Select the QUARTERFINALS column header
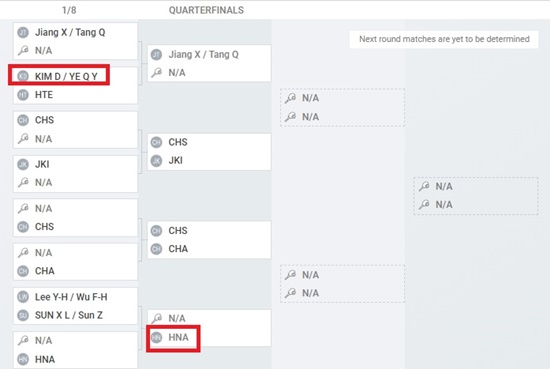 pos(206,10)
